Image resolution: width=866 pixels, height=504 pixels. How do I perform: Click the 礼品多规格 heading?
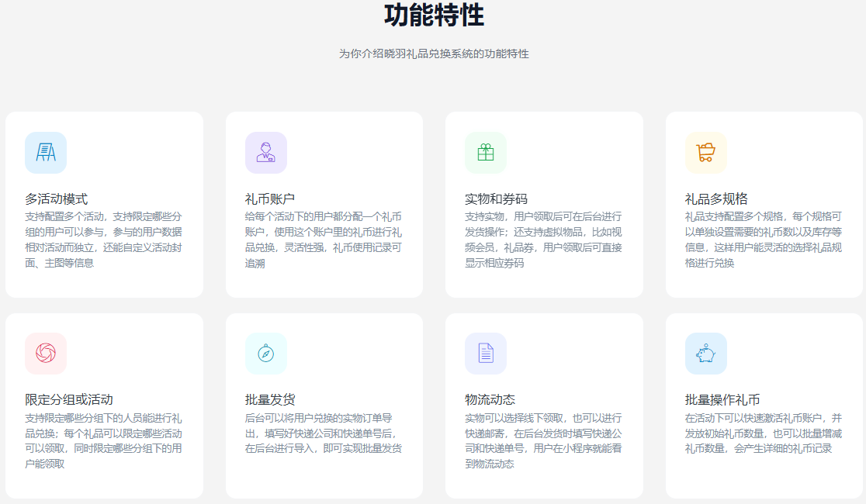click(x=716, y=198)
